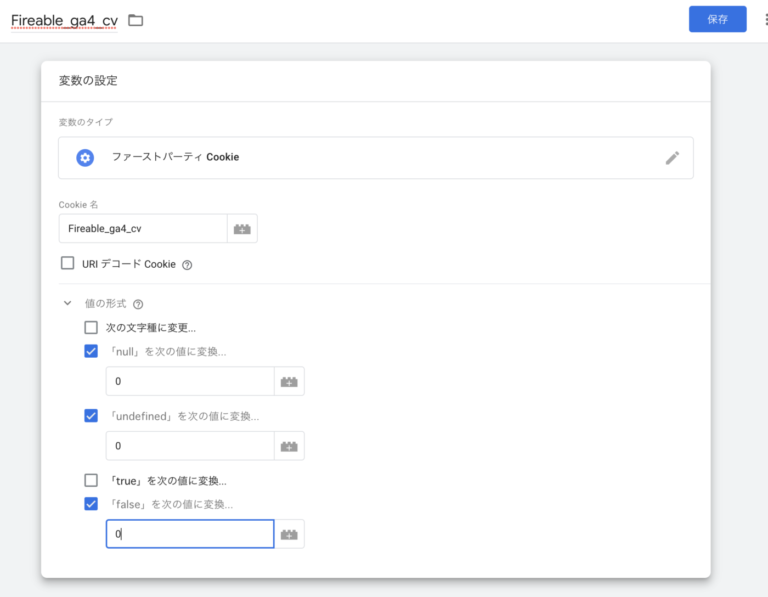This screenshot has width=768, height=597.
Task: Click the Cookie 名 input field
Action: 143,229
